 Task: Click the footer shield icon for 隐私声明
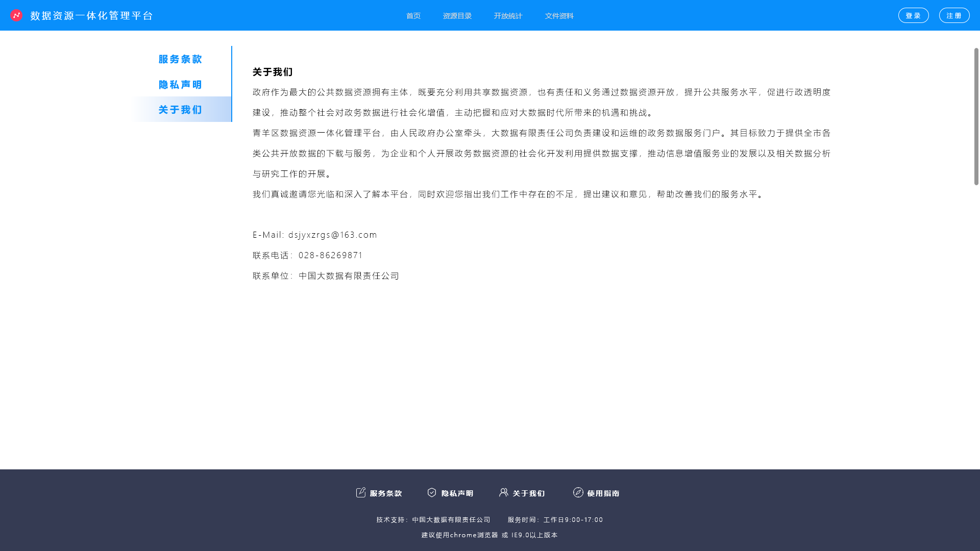(x=432, y=492)
